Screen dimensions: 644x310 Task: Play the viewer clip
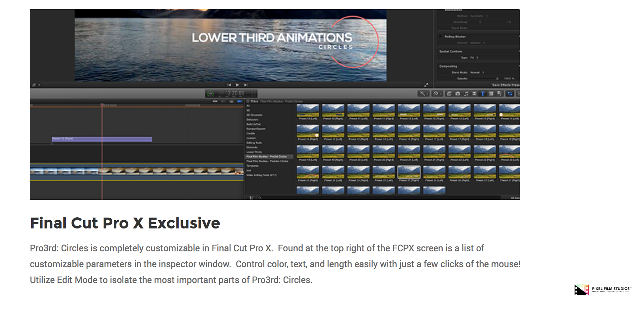coord(237,85)
